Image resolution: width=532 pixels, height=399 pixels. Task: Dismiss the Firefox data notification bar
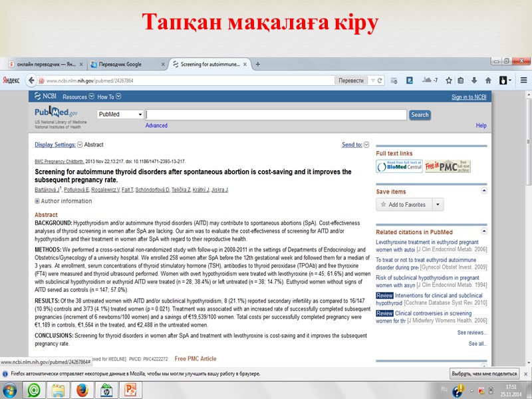[x=525, y=374]
